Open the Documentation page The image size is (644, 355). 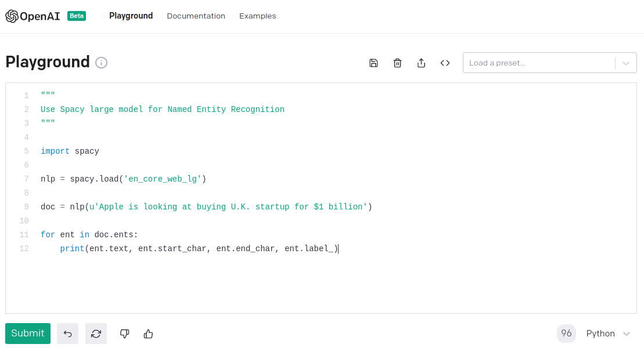(x=196, y=16)
